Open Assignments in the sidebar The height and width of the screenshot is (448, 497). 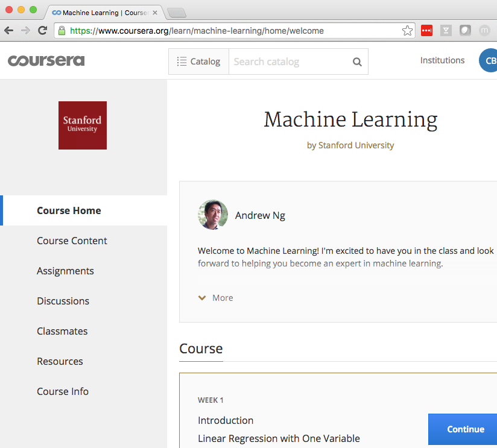[x=65, y=271]
